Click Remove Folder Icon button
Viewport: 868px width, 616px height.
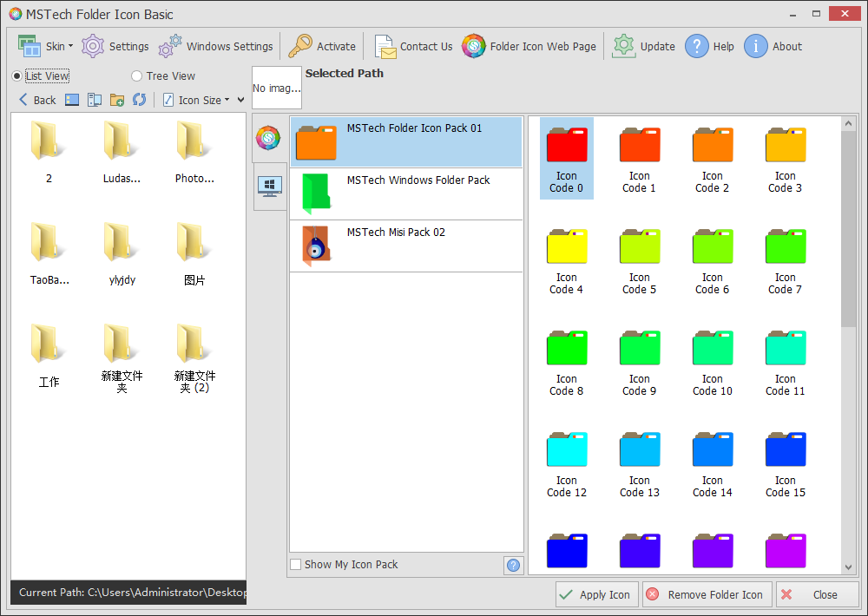[707, 594]
